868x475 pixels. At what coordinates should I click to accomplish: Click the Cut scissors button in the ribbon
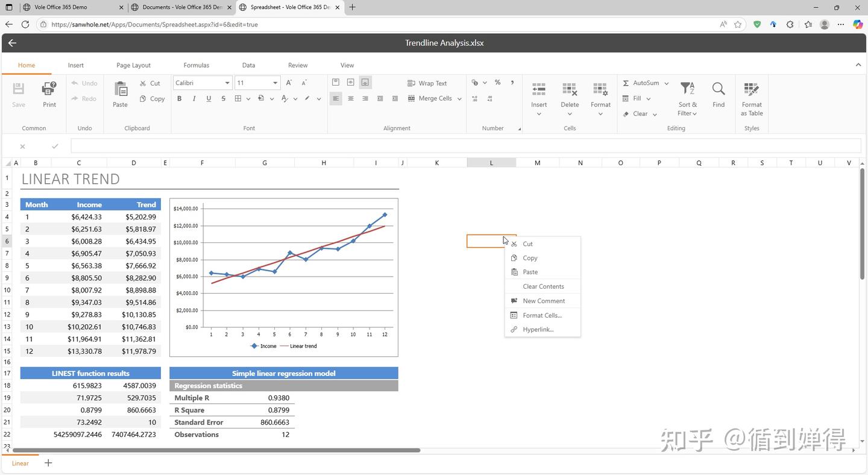click(x=150, y=83)
